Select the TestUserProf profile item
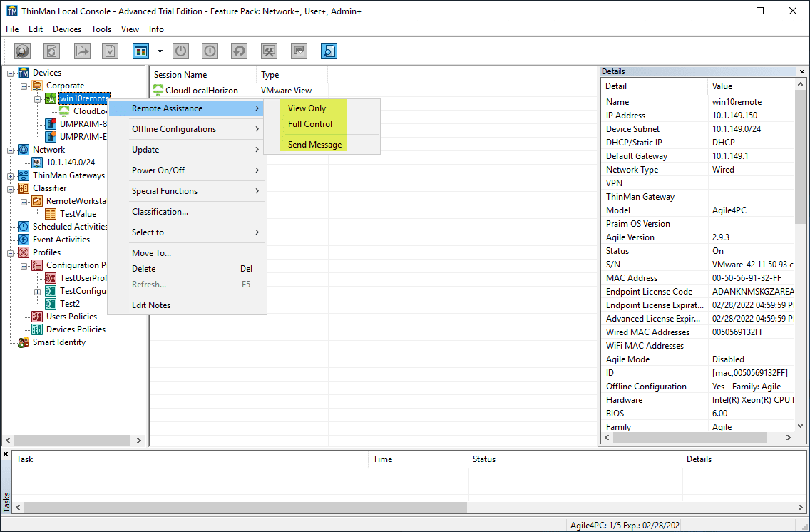 (83, 278)
